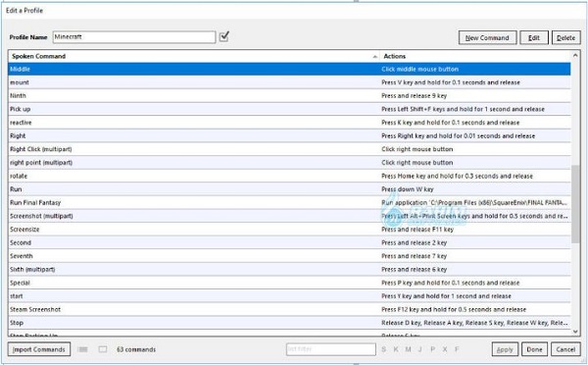Toggle the S filter letter
588x365 pixels.
click(383, 349)
